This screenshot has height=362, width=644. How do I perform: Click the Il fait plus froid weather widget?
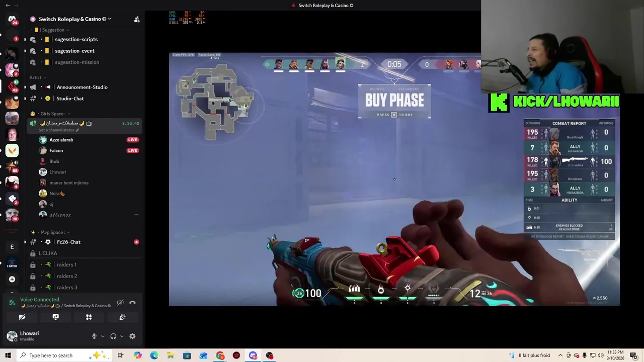pos(530,355)
